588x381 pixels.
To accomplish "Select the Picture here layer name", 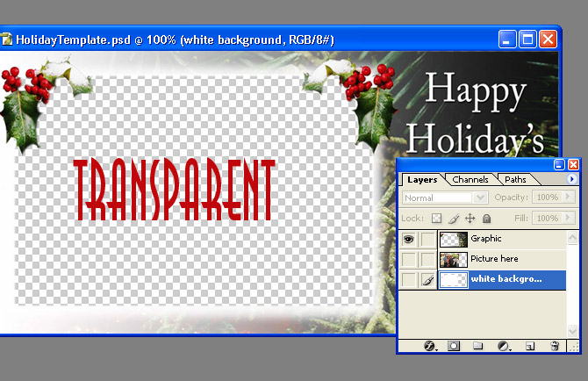I will [494, 259].
